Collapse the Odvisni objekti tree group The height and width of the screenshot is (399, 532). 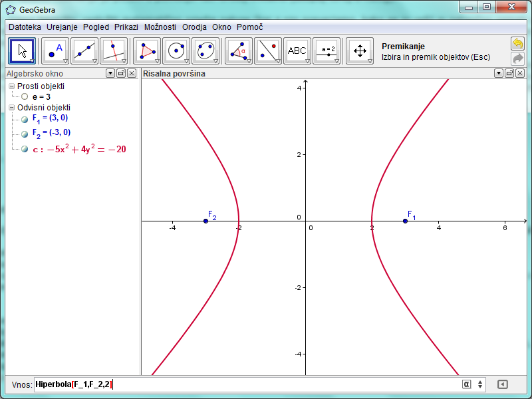12,107
